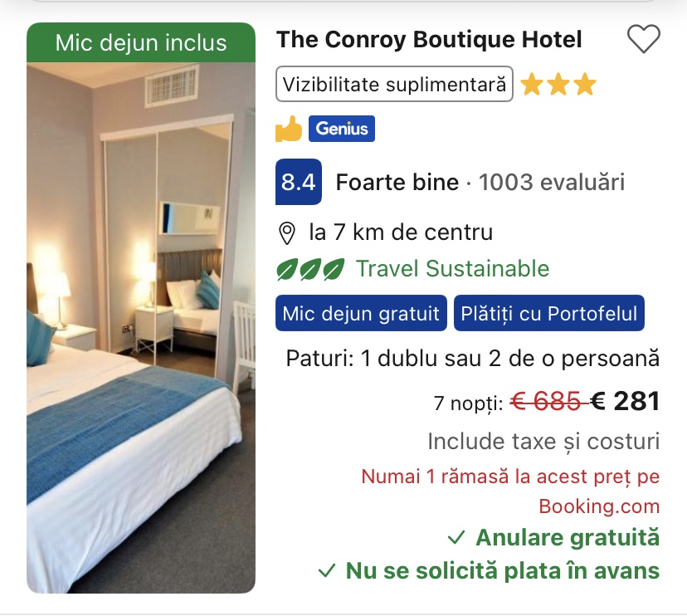Image resolution: width=687 pixels, height=616 pixels.
Task: Click the three-star rating icons
Action: (x=558, y=84)
